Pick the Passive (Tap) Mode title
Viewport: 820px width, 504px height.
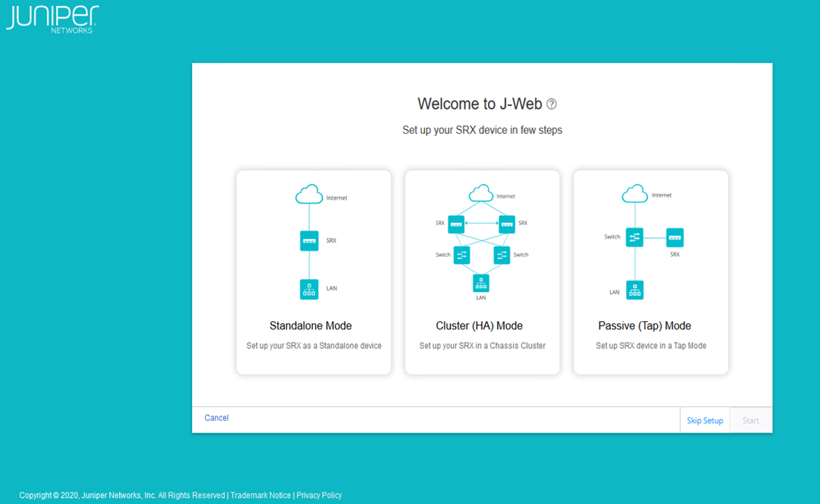click(644, 326)
